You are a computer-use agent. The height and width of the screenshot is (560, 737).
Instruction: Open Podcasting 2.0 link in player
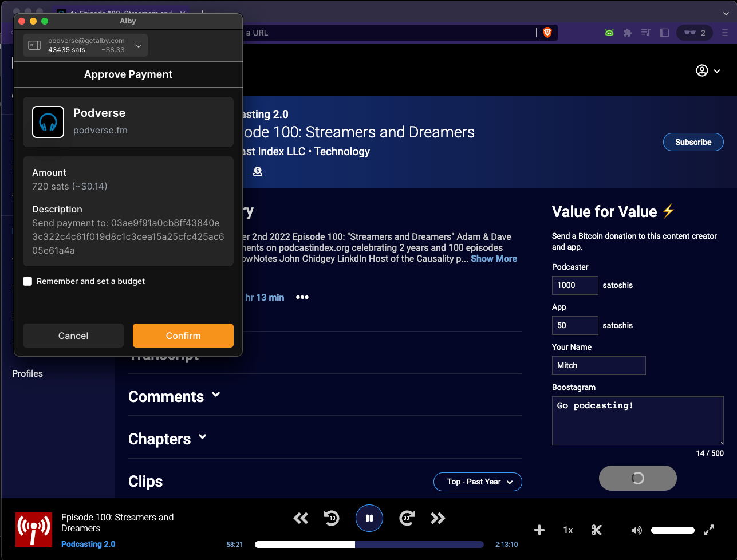[88, 544]
